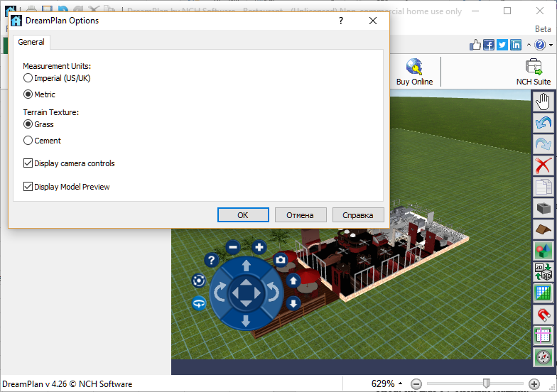557x392 pixels.
Task: Collapse the ribbon with the chevron
Action: point(529,45)
